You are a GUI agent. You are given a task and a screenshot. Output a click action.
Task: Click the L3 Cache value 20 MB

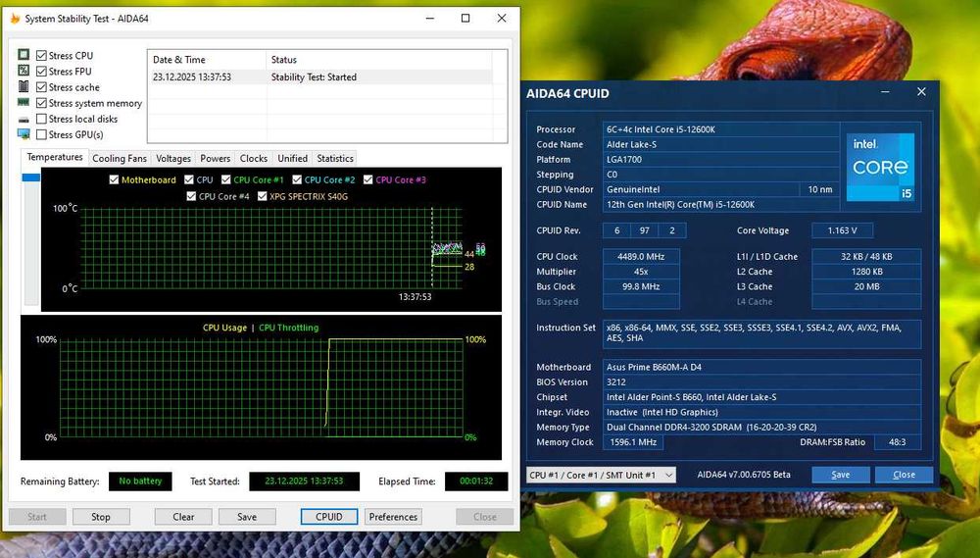click(x=866, y=286)
